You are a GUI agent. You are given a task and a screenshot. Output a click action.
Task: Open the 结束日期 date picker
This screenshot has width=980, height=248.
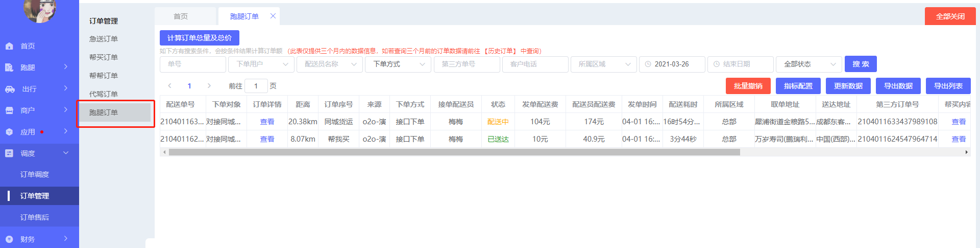click(741, 64)
